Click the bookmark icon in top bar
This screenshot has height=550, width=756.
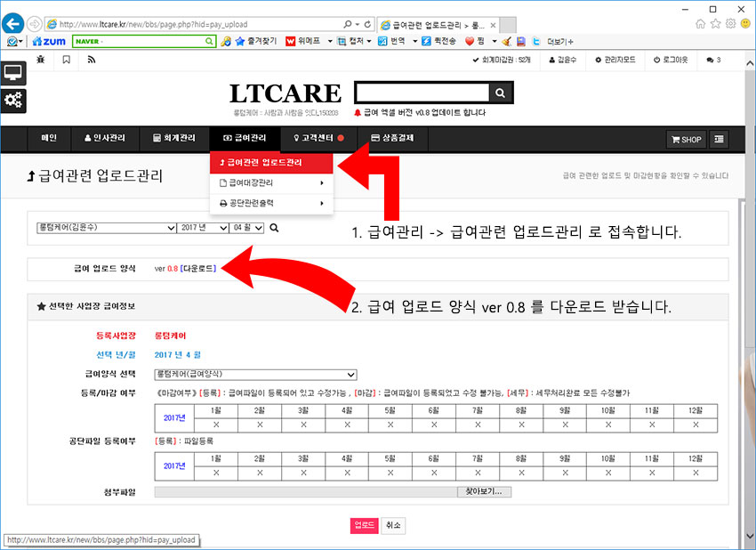click(x=67, y=60)
